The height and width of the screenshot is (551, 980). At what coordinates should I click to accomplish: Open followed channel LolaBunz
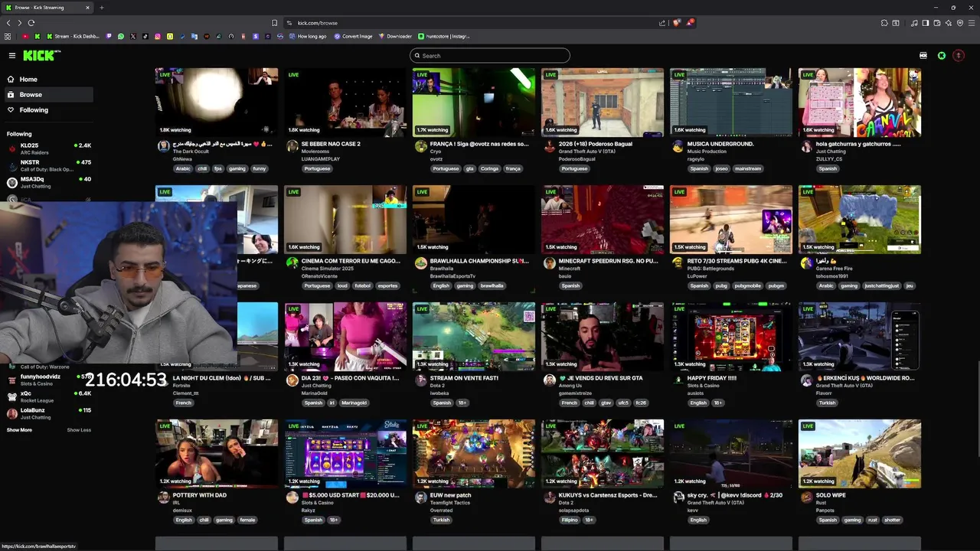[x=49, y=413]
